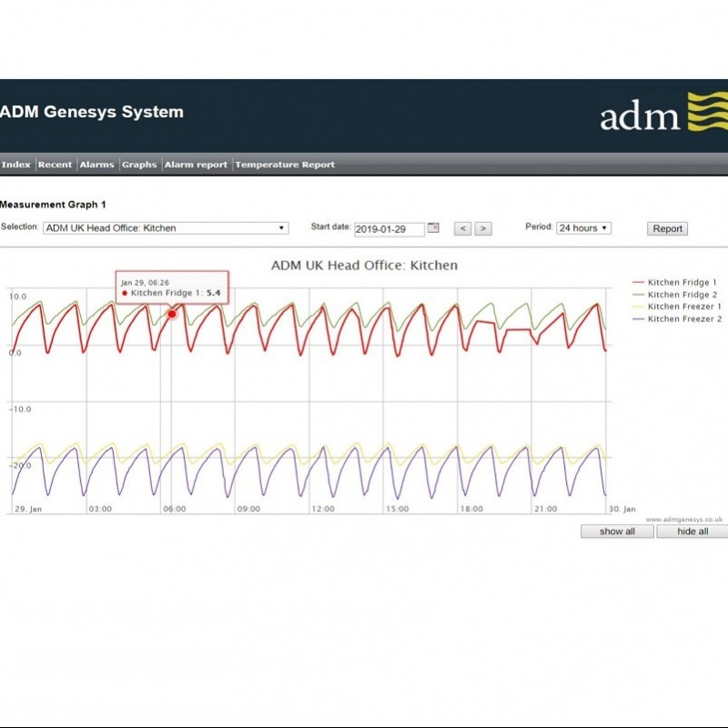Open the calendar date picker icon
728x728 pixels.
click(433, 227)
